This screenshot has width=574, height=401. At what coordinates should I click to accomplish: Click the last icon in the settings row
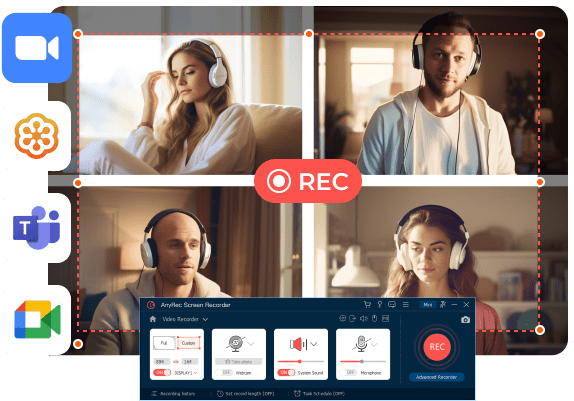click(x=385, y=319)
